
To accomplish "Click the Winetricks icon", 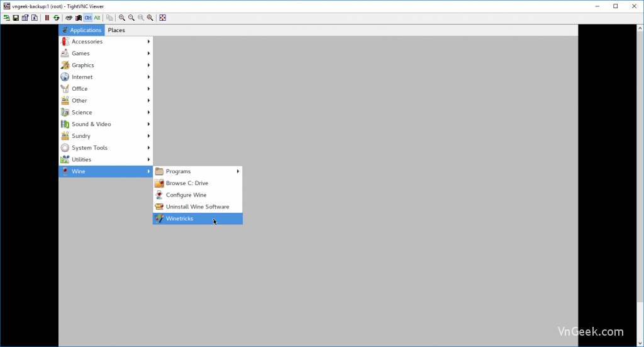I will pos(159,219).
